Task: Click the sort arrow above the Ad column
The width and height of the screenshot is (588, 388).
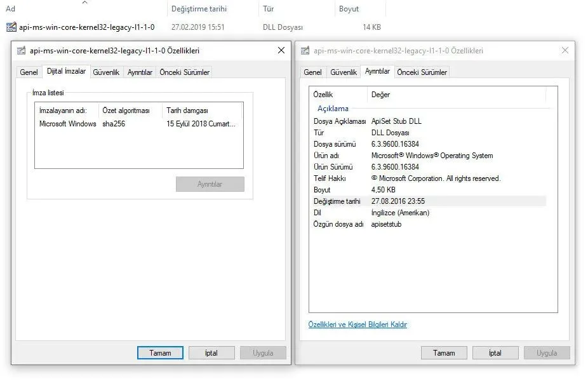Action: [x=84, y=3]
